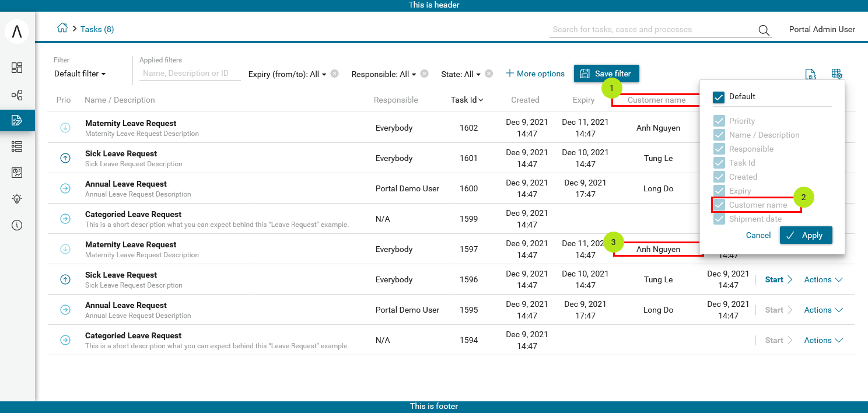868x413 pixels.
Task: Open the Processes sidebar icon
Action: click(x=17, y=94)
